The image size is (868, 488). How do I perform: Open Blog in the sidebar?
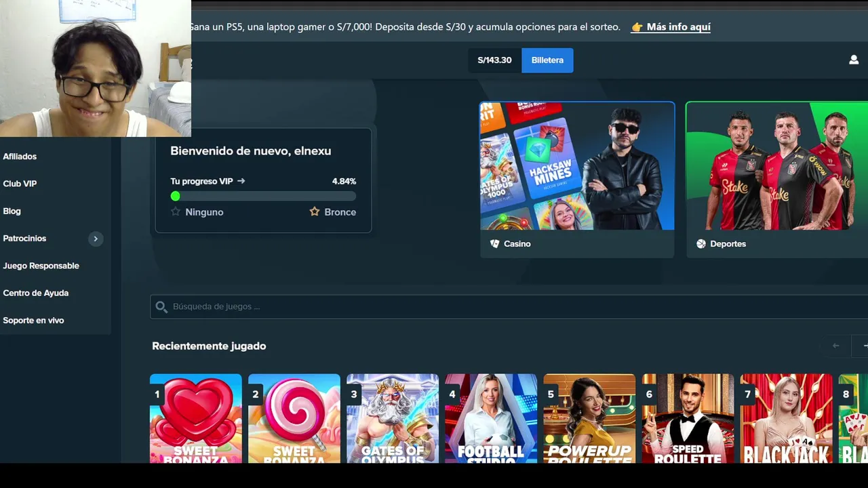(12, 211)
